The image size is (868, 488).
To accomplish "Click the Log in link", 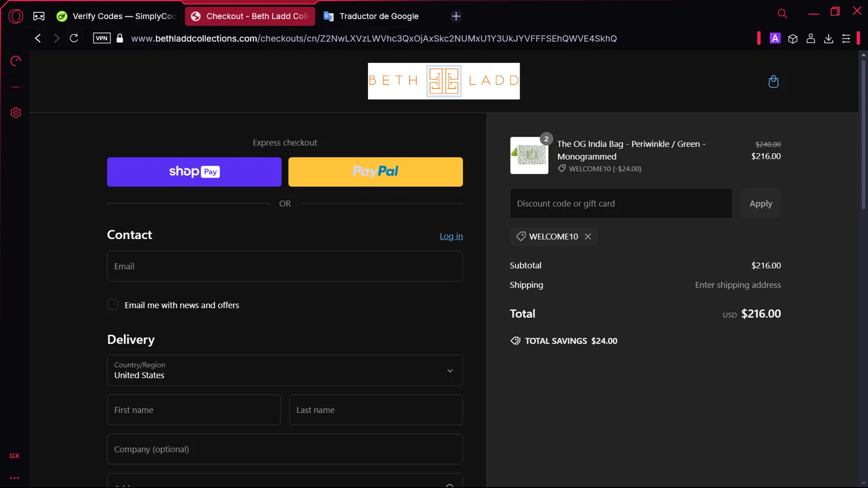I will point(451,236).
